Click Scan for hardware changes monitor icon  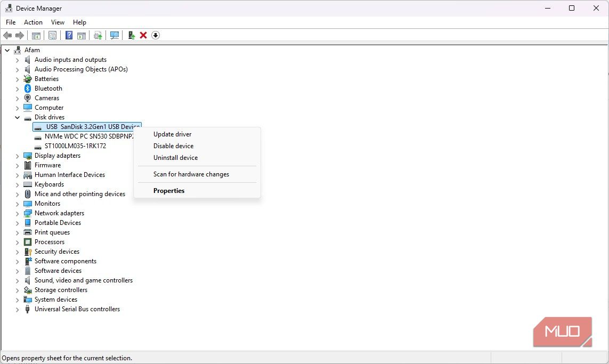114,35
